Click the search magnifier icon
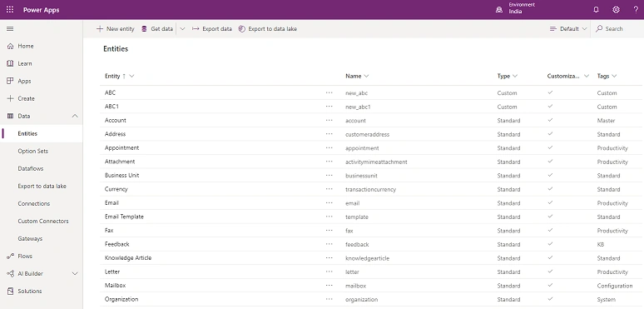644x309 pixels. pos(599,29)
